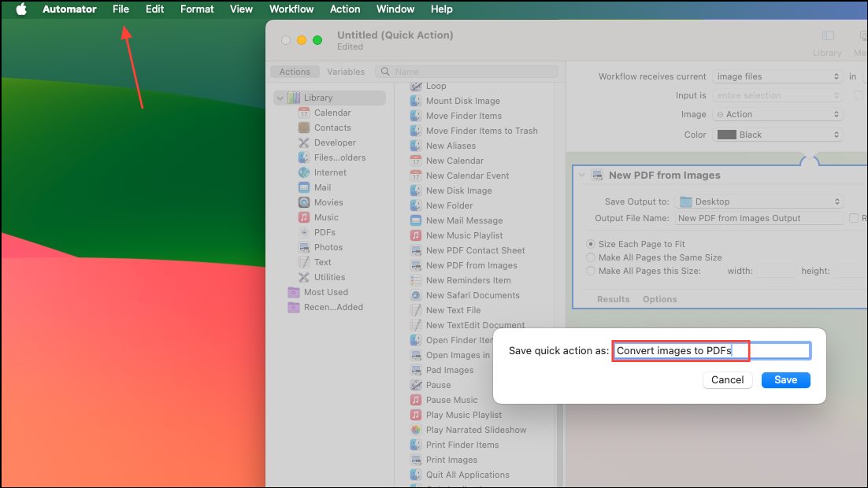Select the Developer category icon
This screenshot has width=868, height=488.
click(x=304, y=142)
